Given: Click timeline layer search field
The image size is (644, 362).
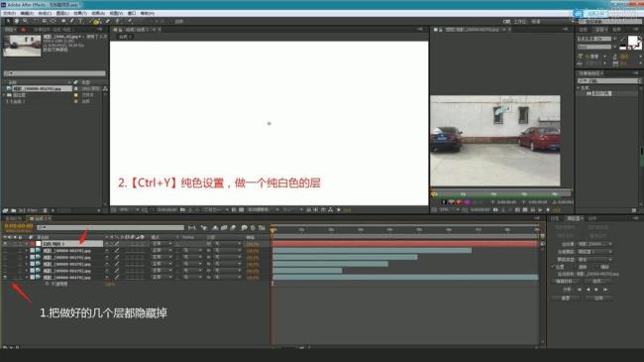Looking at the screenshot, I should coord(110,227).
